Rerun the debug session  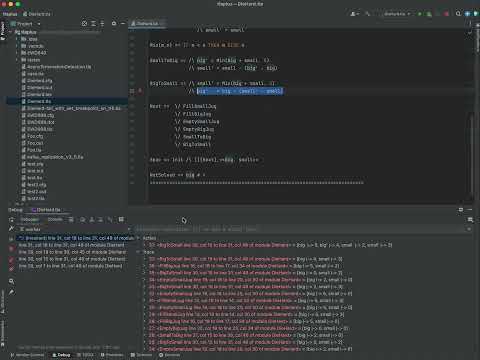point(12,220)
